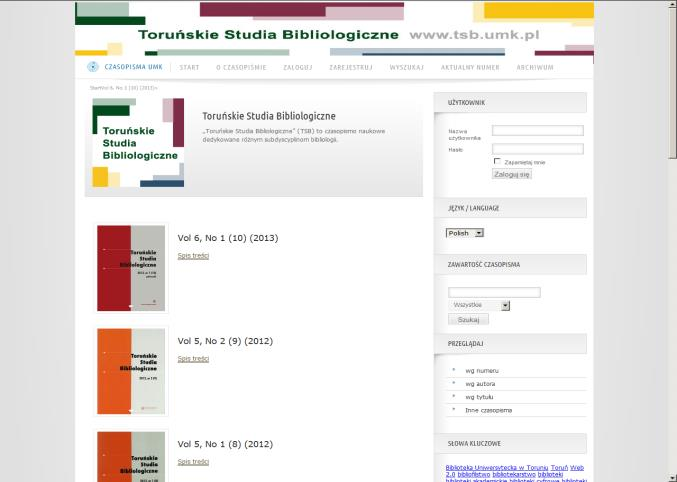
Task: Click the SŁOWA KLUCZOWE panel header
Action: tap(510, 444)
